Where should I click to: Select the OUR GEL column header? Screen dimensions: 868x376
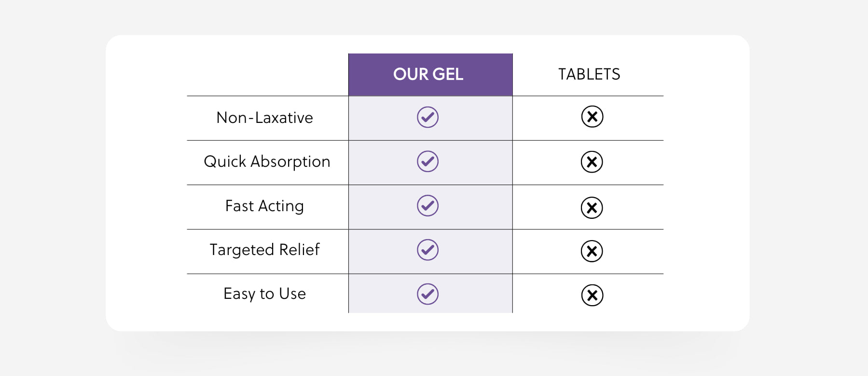click(x=428, y=74)
